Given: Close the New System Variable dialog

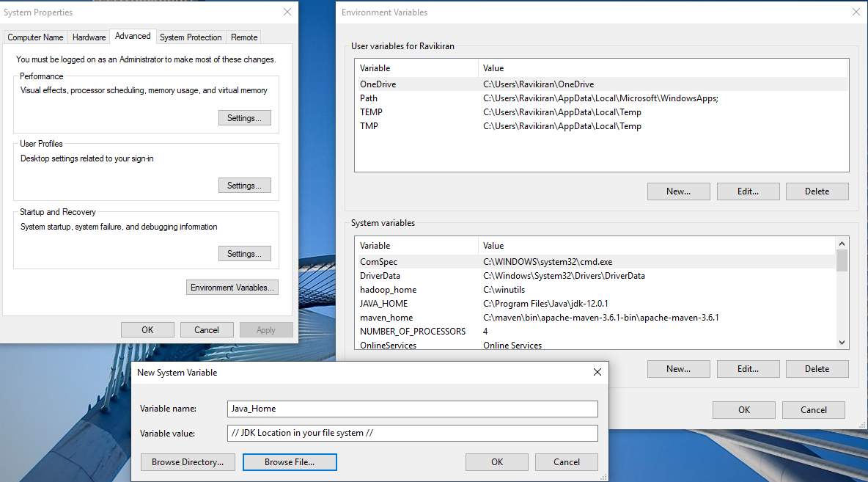Looking at the screenshot, I should pos(599,372).
